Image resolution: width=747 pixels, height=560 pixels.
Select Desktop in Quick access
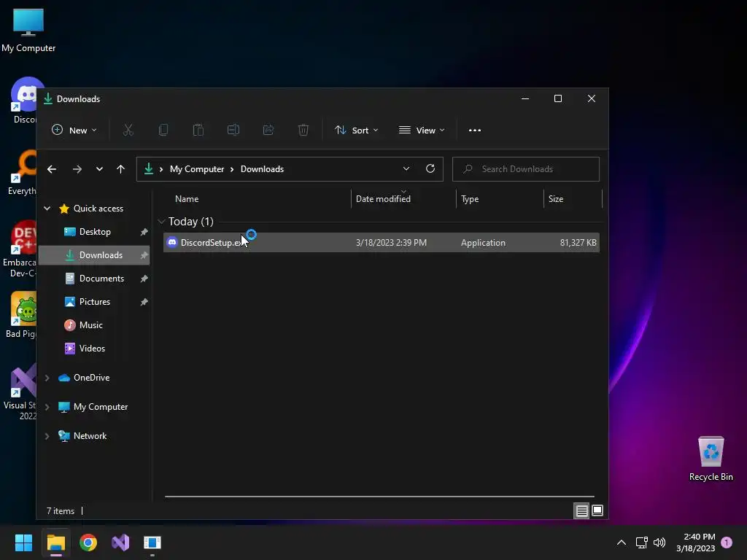[x=94, y=231]
